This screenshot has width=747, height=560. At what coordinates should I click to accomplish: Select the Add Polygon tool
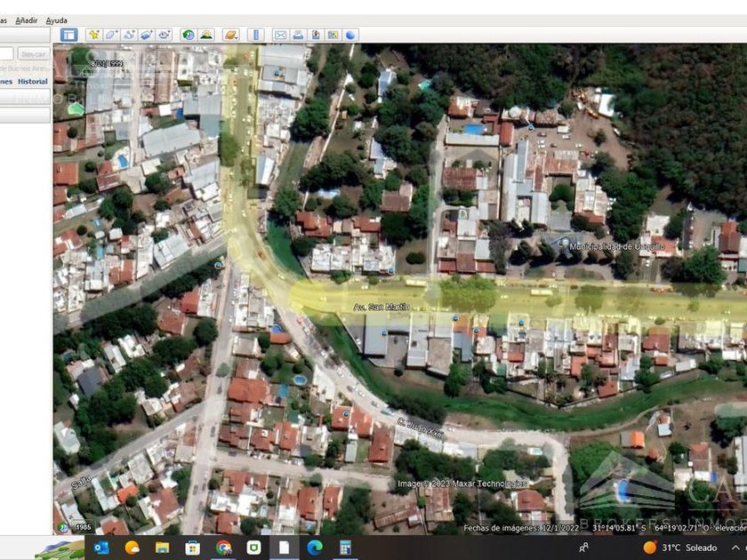[x=111, y=35]
